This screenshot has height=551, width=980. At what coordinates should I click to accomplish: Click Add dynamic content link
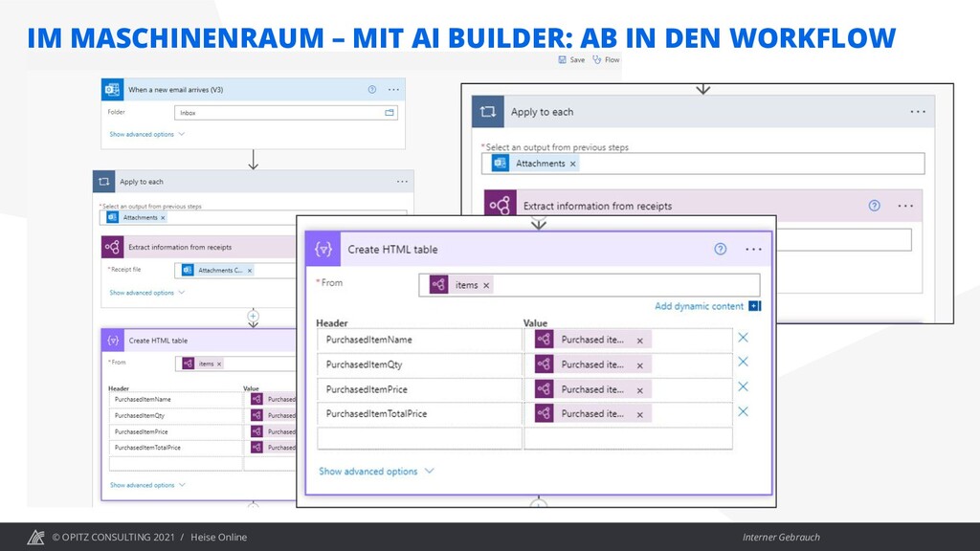point(700,306)
